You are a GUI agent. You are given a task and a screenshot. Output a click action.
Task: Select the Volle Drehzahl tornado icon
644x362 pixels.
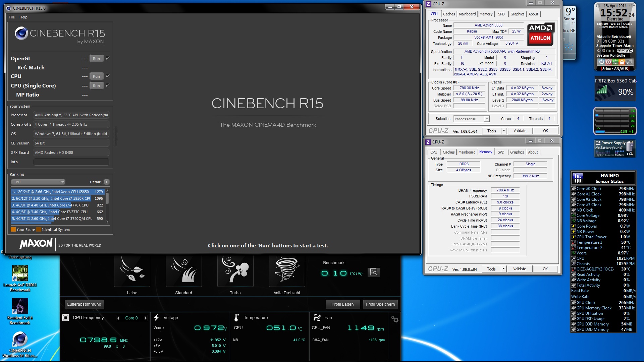pos(287,271)
